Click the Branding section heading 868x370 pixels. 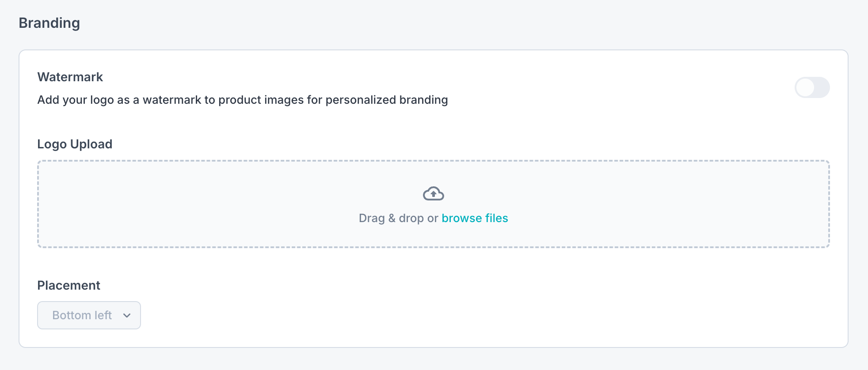click(x=49, y=23)
